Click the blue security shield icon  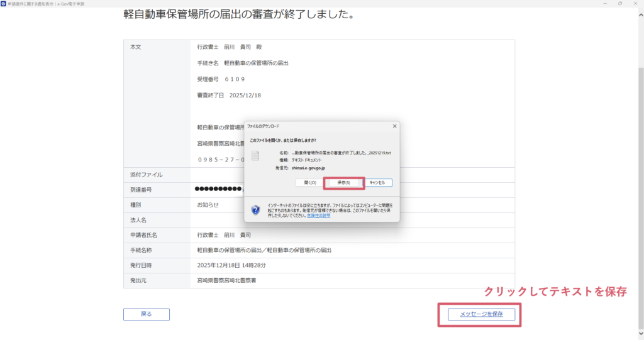[255, 210]
